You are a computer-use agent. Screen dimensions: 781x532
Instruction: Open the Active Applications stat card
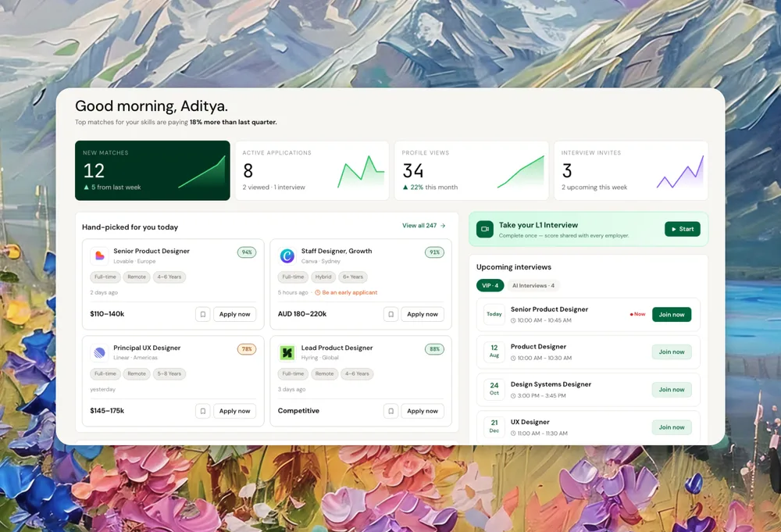pos(312,170)
